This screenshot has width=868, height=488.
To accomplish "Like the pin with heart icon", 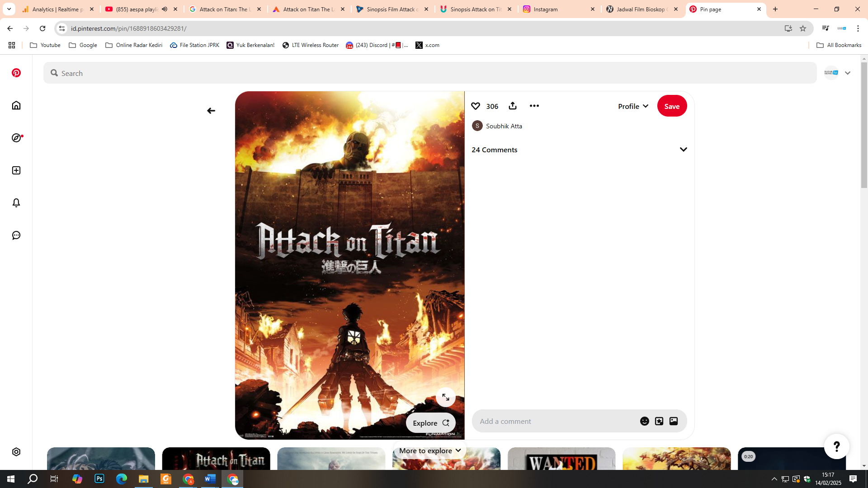I will point(476,106).
